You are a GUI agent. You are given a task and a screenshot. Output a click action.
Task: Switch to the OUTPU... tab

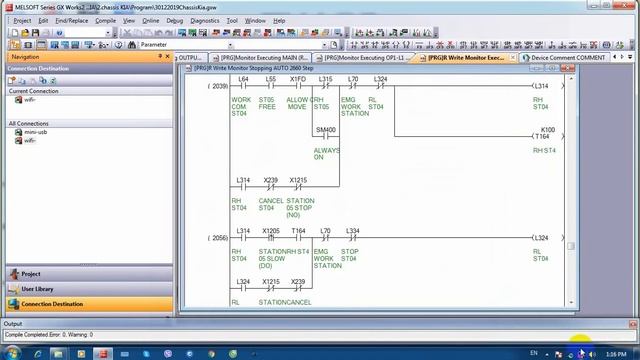(x=190, y=58)
